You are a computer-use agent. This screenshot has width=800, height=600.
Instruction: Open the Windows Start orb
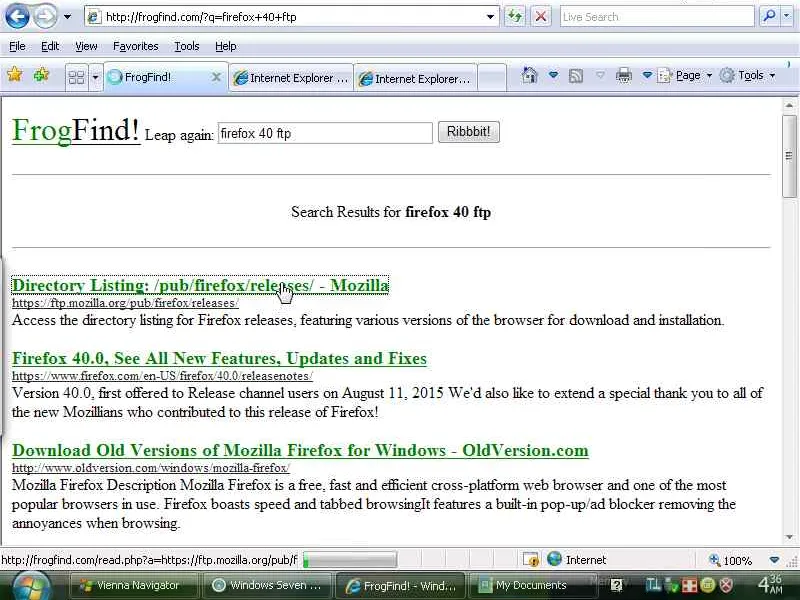pyautogui.click(x=31, y=586)
